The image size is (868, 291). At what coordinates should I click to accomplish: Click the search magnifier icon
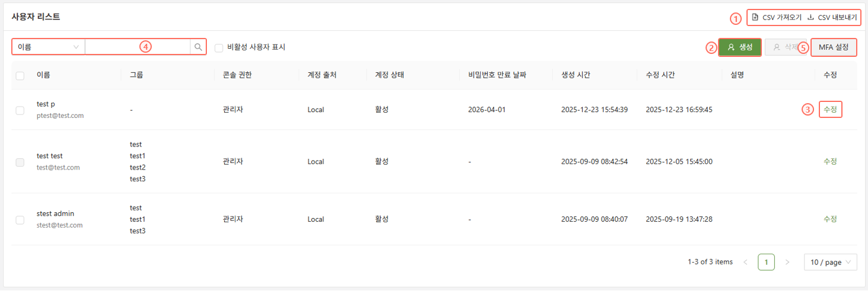point(198,47)
